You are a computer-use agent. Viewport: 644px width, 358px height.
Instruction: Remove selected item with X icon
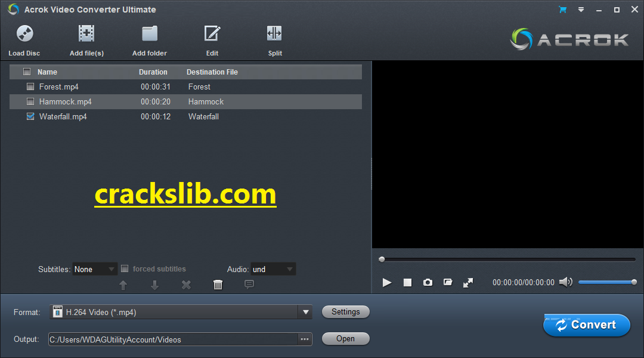click(186, 285)
